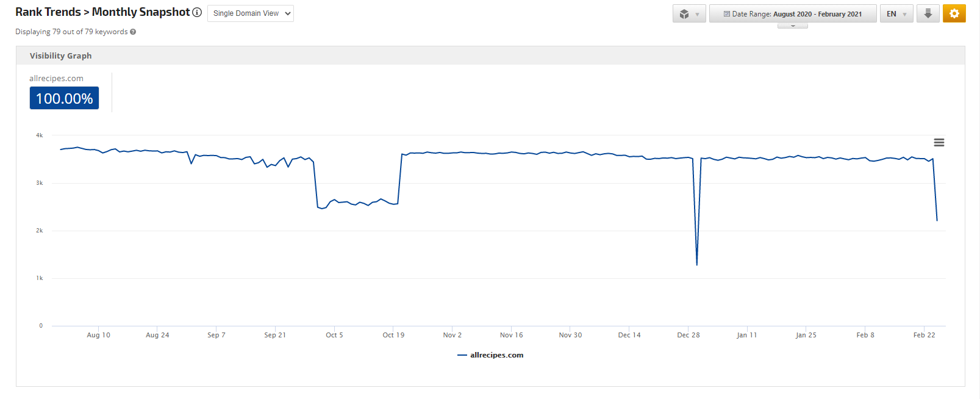The width and height of the screenshot is (980, 399).
Task: Click the allrecipes.com domain label above percentage
Action: tap(56, 79)
